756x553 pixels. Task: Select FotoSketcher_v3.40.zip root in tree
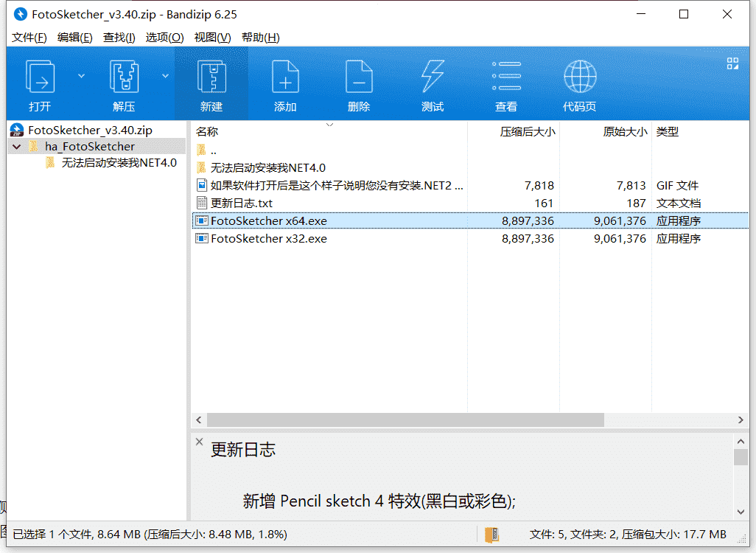(x=90, y=131)
